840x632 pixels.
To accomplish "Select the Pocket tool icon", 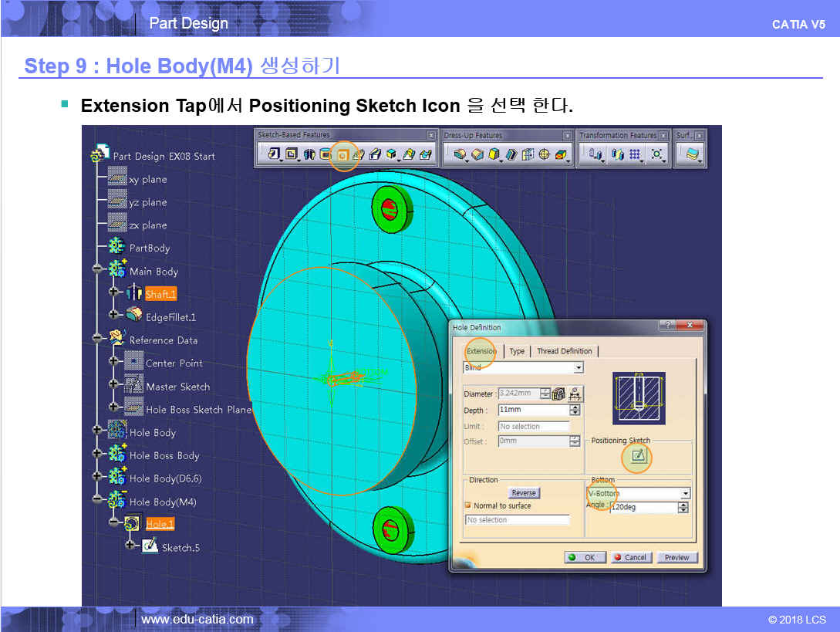I will (x=292, y=155).
